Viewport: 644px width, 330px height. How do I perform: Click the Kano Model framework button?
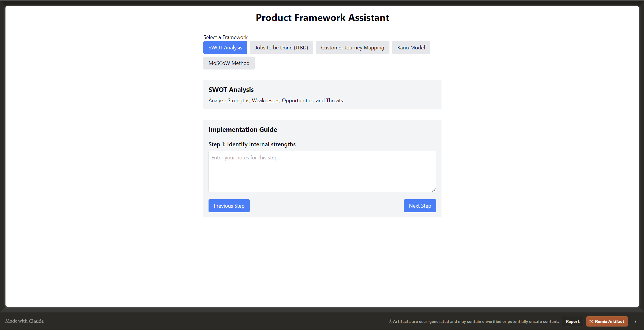click(411, 47)
